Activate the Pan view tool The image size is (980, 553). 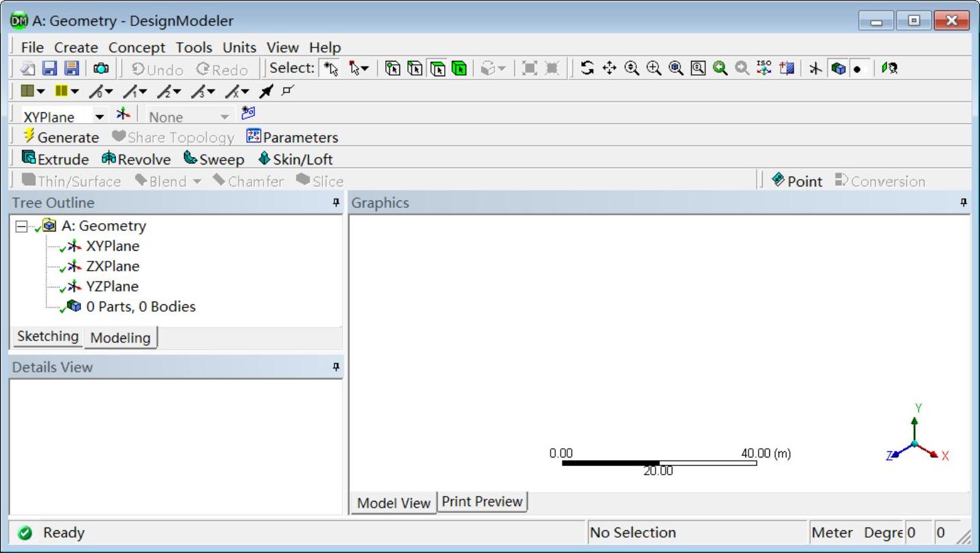(609, 68)
